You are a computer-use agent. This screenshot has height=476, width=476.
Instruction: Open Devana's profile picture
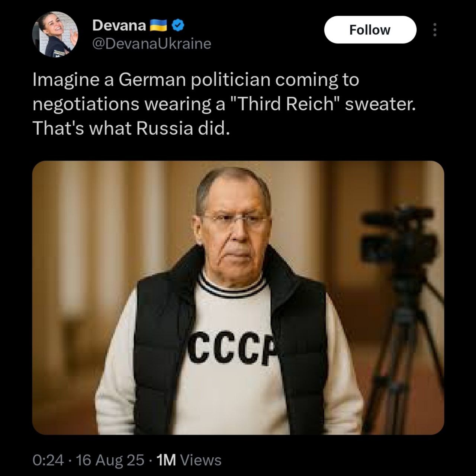coord(55,34)
